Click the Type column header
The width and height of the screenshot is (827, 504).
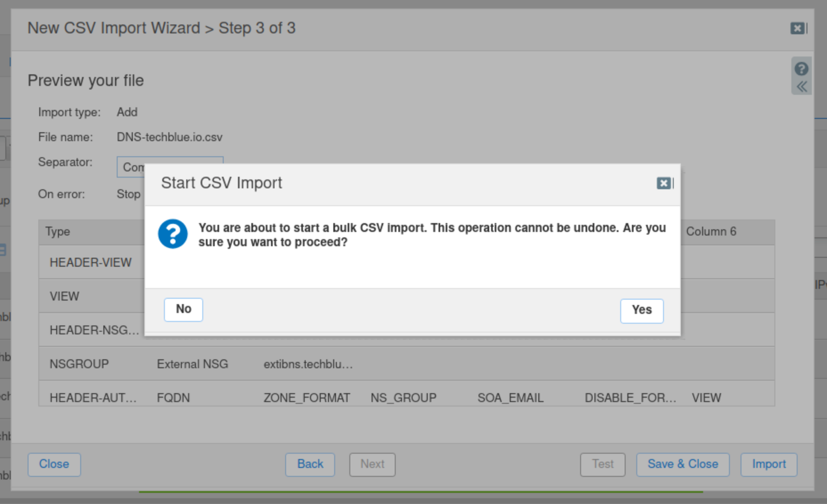click(58, 232)
